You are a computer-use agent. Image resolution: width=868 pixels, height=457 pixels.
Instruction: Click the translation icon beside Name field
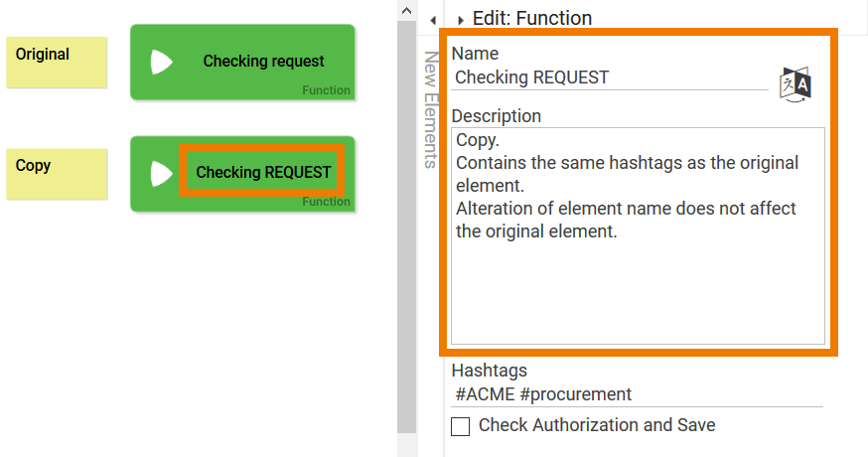[796, 84]
